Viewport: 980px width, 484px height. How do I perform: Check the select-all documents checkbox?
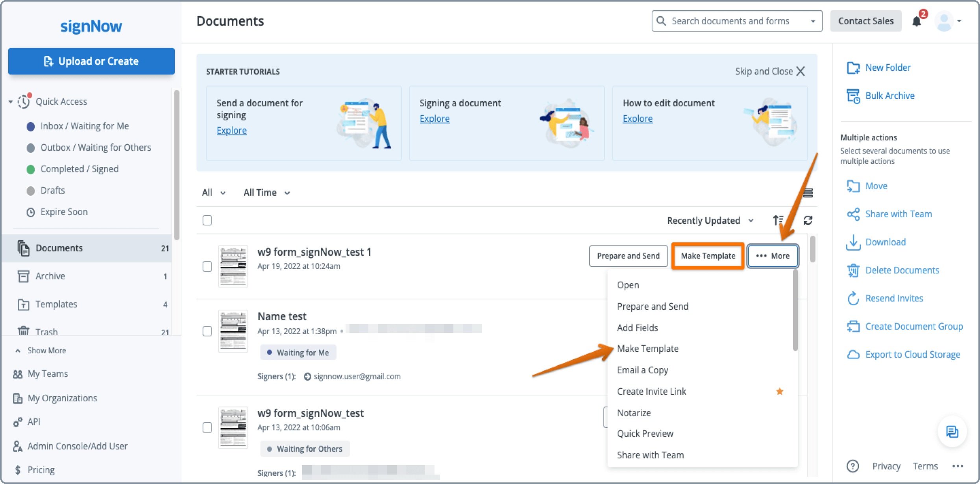pyautogui.click(x=207, y=220)
